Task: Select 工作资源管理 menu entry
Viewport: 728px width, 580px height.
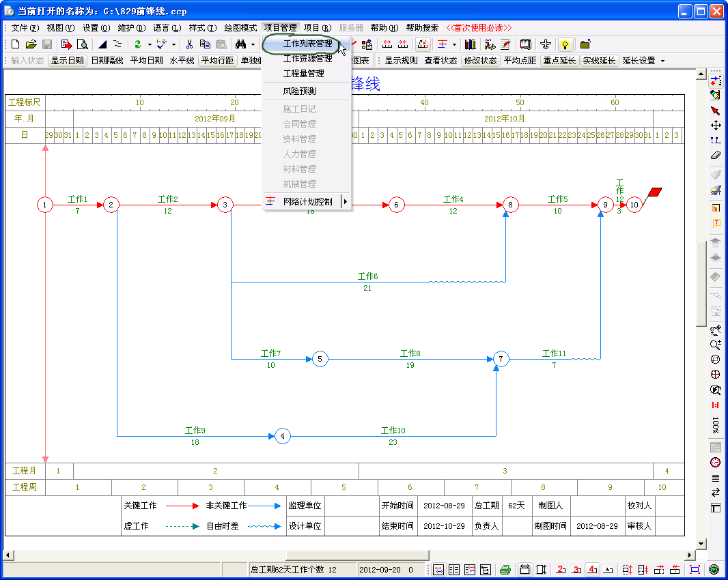Action: pyautogui.click(x=307, y=59)
